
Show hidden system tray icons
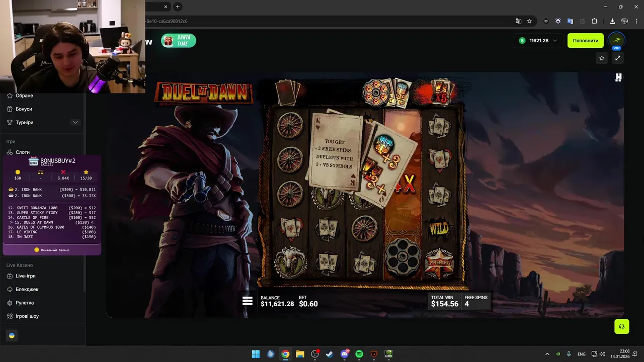(547, 354)
